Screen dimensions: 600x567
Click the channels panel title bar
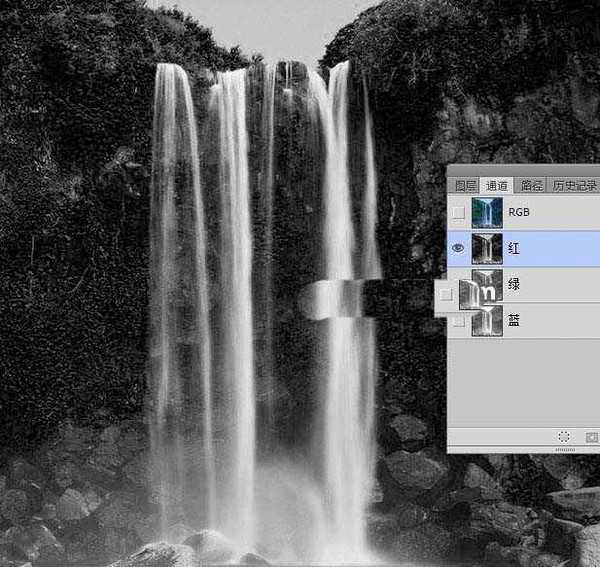point(523,171)
